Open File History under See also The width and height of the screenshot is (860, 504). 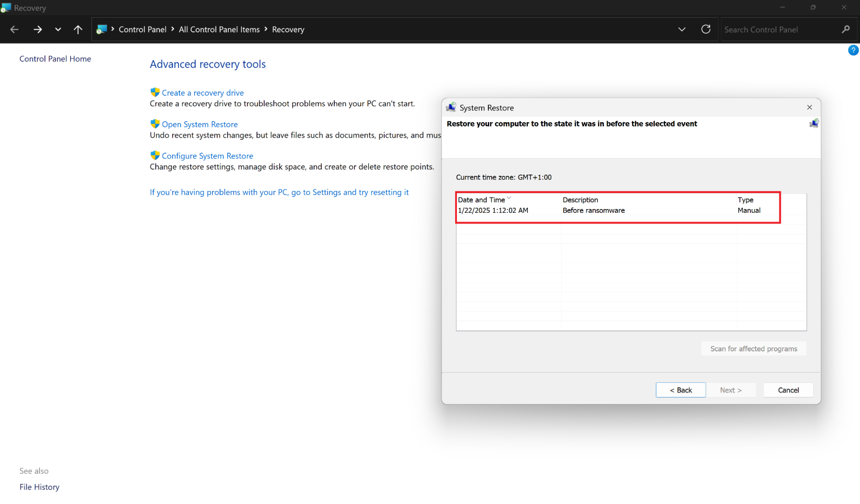(39, 487)
